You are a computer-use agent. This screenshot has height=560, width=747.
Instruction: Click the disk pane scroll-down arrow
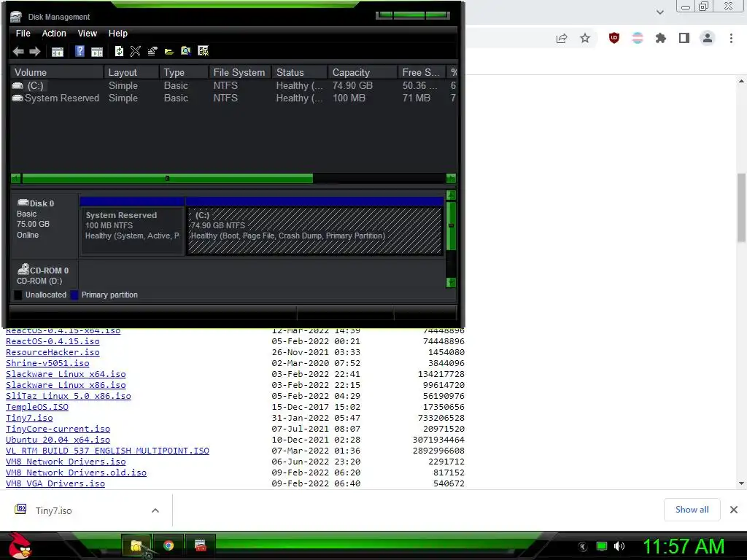pyautogui.click(x=451, y=282)
